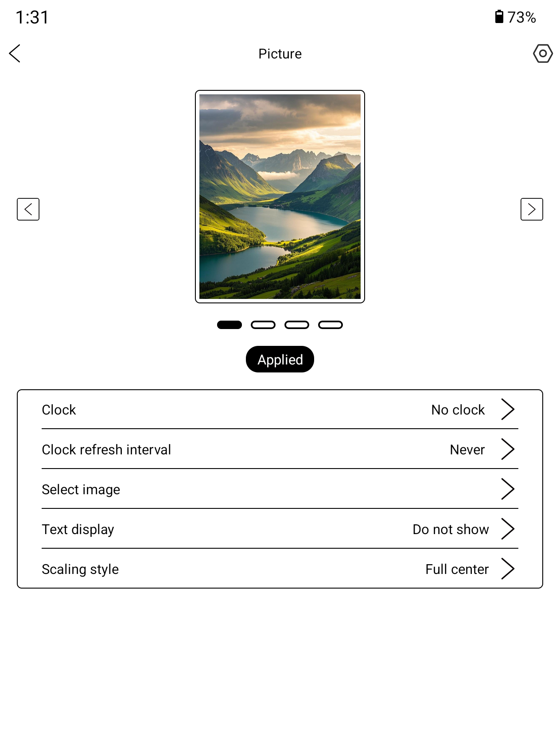Switch to the second page indicator pill

point(263,325)
